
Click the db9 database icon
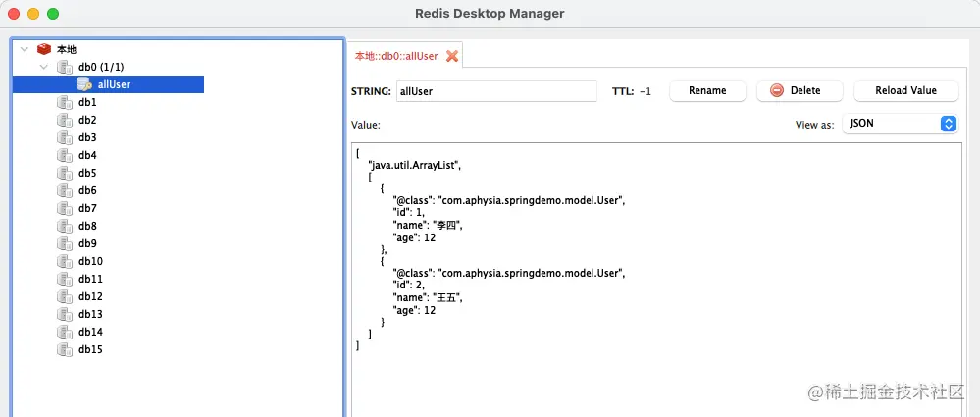pyautogui.click(x=65, y=243)
